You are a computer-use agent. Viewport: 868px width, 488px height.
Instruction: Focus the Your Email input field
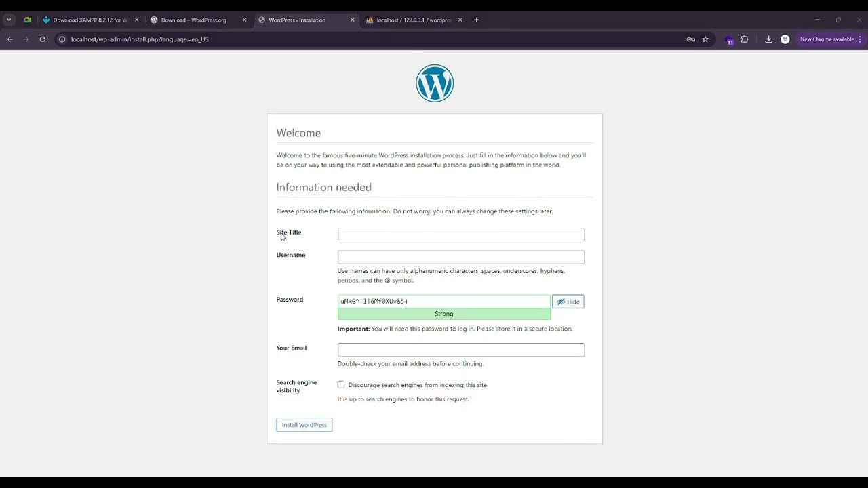(461, 350)
